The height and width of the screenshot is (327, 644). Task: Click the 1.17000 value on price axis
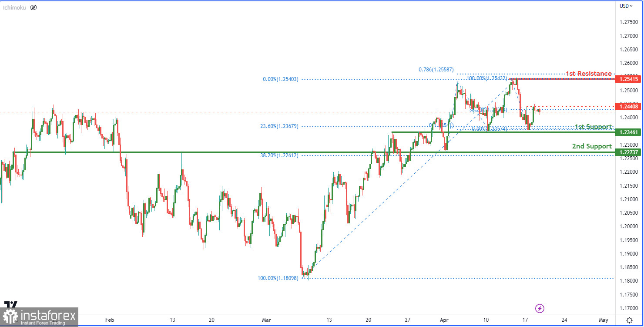tap(628, 308)
